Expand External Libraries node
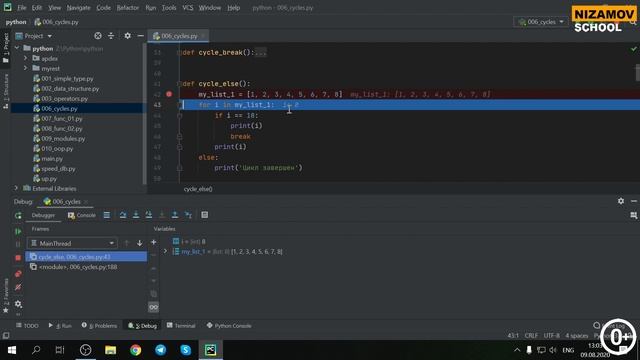 point(16,188)
